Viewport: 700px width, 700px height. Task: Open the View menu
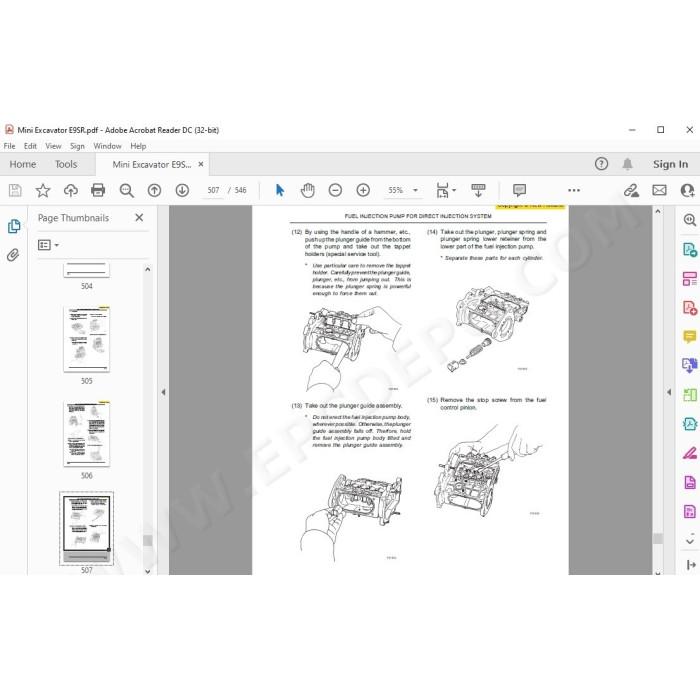coord(53,146)
